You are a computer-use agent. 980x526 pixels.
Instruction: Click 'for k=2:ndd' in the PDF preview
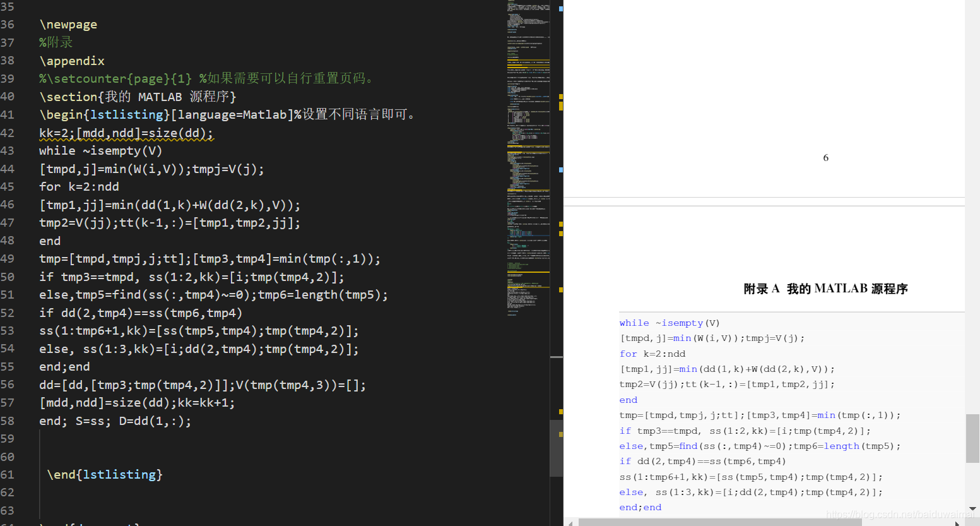pyautogui.click(x=652, y=354)
